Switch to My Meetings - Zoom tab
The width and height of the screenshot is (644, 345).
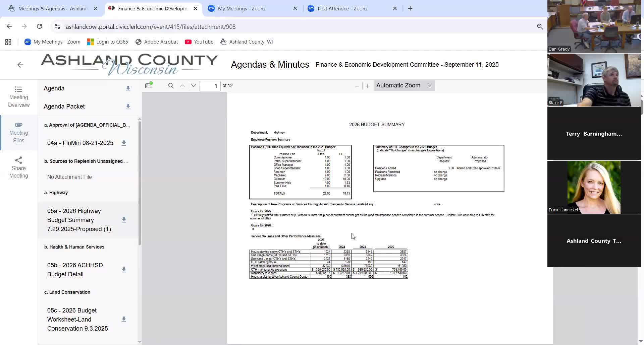point(252,8)
